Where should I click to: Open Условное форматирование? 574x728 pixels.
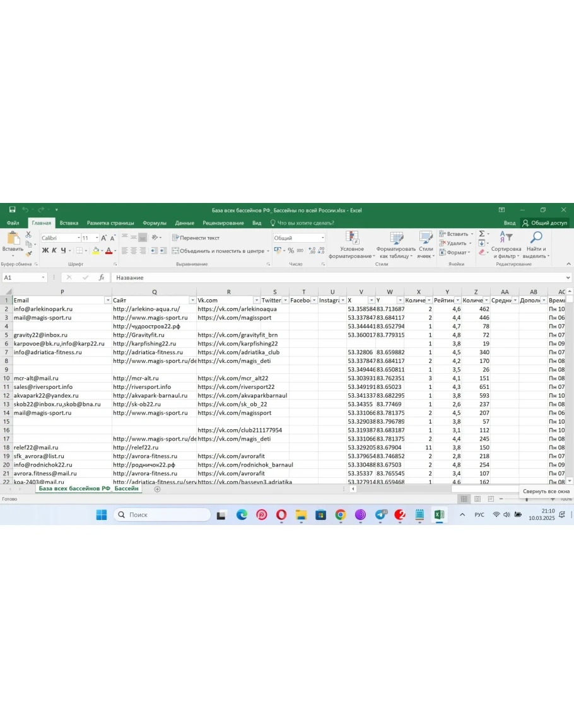click(352, 245)
